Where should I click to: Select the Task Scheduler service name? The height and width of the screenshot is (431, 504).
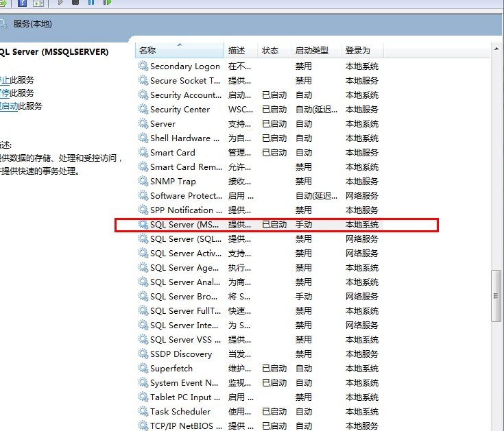pyautogui.click(x=180, y=412)
